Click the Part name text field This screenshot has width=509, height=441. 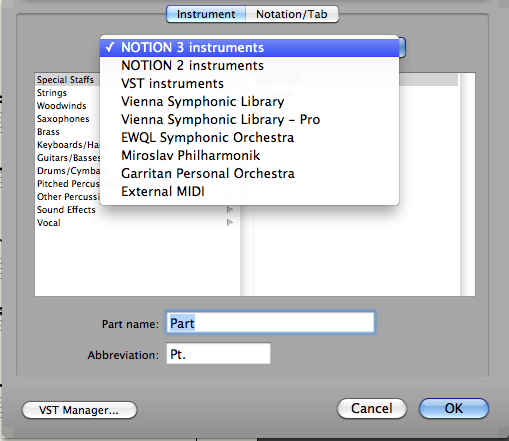pos(270,323)
